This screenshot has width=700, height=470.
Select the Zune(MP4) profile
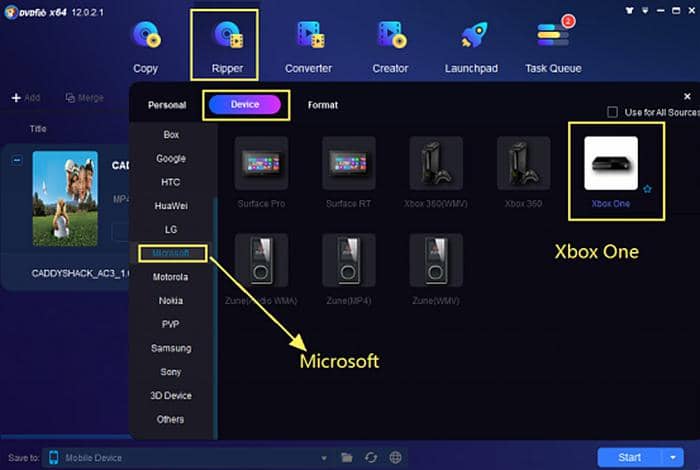349,270
